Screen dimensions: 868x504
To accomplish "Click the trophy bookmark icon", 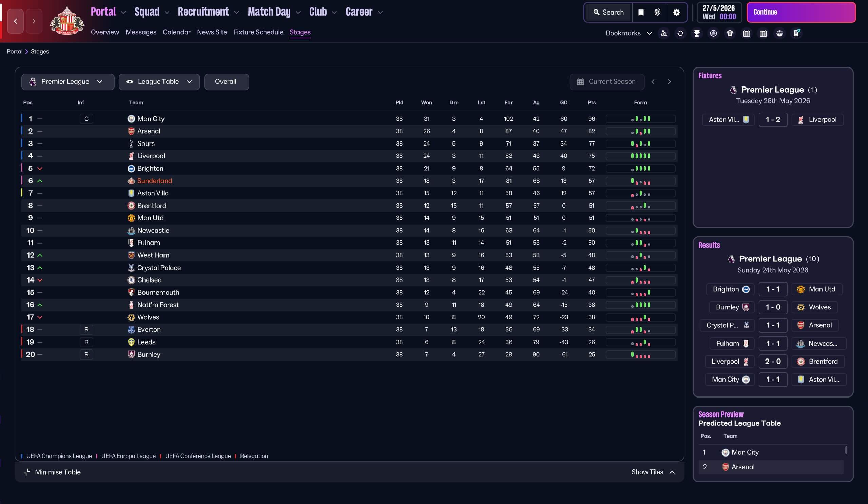I will click(696, 33).
